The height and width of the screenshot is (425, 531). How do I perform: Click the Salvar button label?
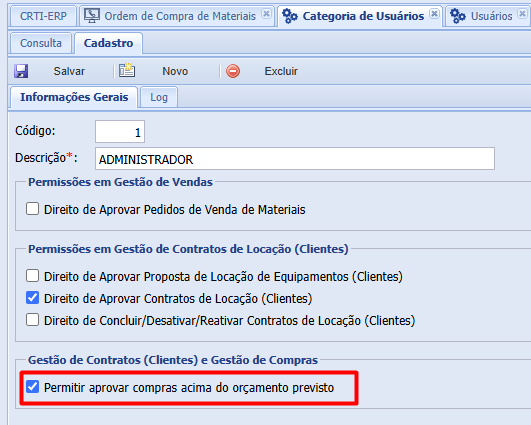click(x=69, y=71)
